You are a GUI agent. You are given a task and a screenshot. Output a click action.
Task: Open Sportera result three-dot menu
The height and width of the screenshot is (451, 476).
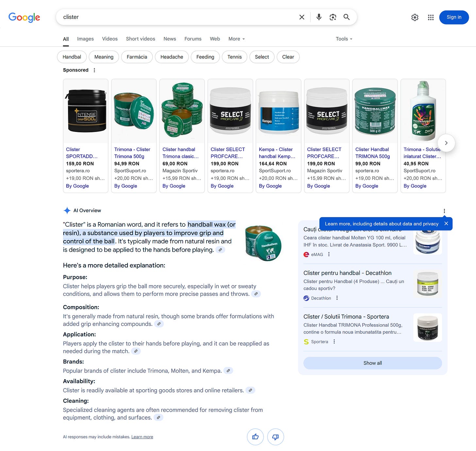(334, 342)
